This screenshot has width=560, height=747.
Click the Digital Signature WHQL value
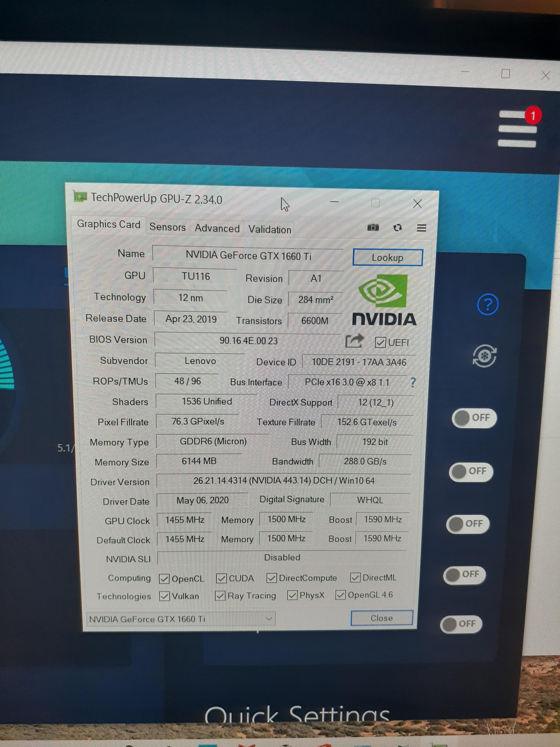(370, 500)
